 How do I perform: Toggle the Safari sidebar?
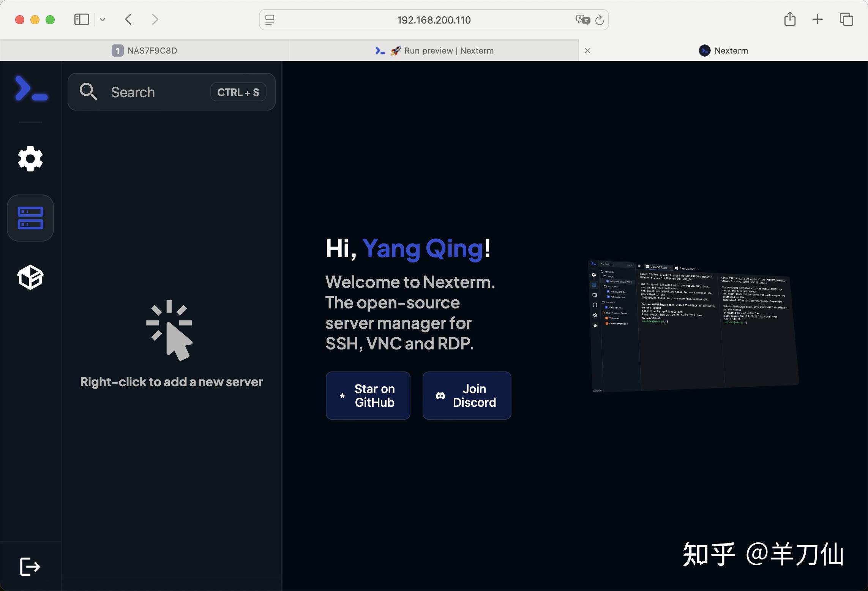click(x=81, y=19)
